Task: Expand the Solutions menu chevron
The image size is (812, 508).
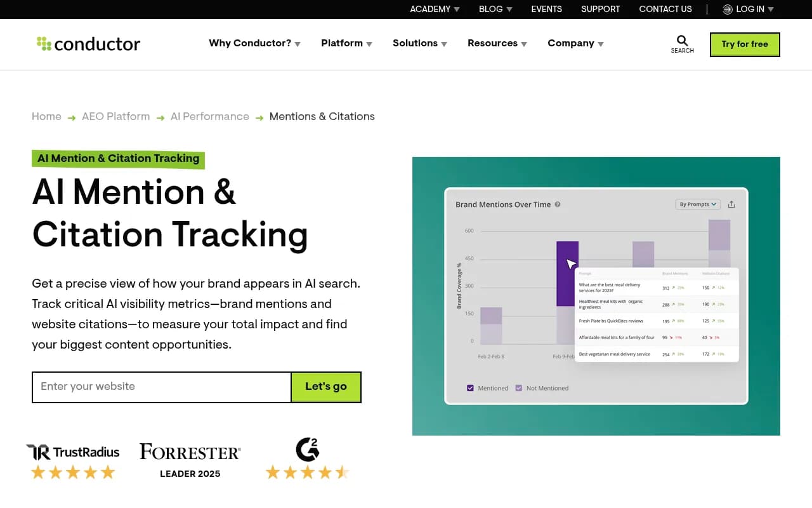Action: tap(443, 44)
